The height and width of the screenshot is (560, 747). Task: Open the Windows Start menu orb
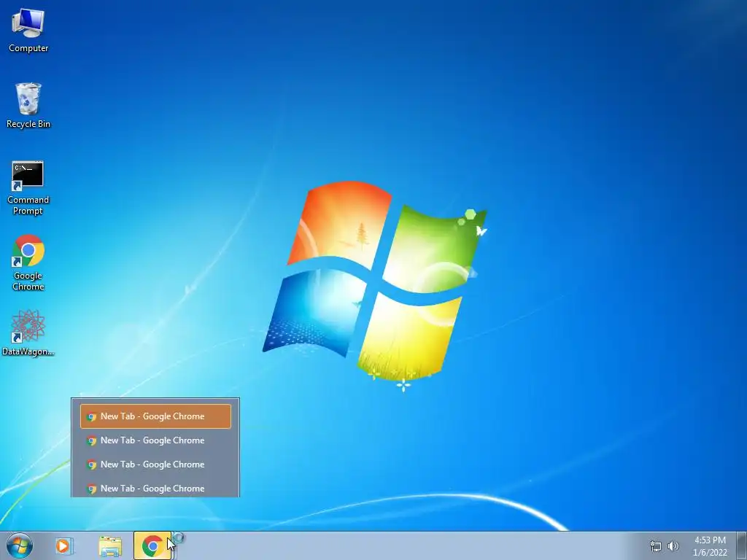coord(20,545)
